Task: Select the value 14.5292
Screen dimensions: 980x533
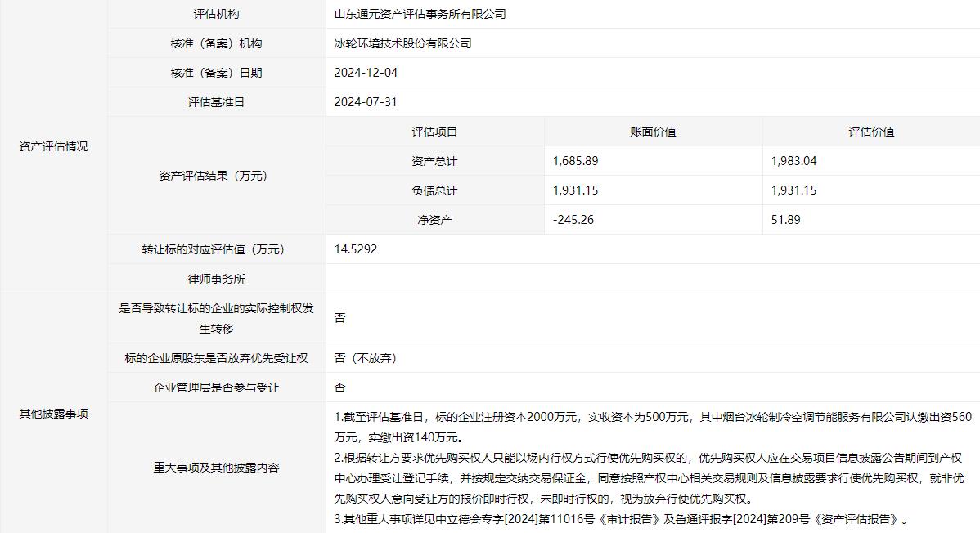Action: (x=356, y=249)
